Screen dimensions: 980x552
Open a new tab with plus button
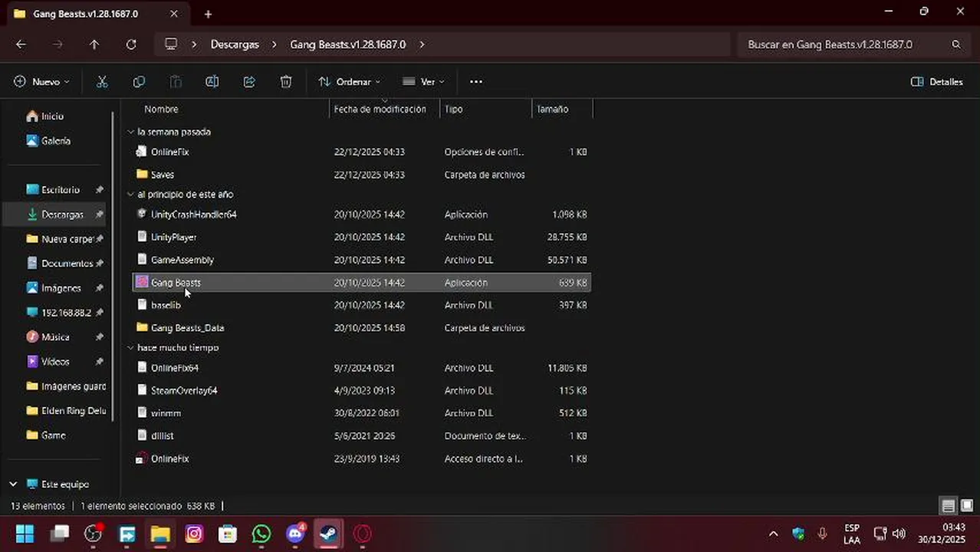coord(208,14)
